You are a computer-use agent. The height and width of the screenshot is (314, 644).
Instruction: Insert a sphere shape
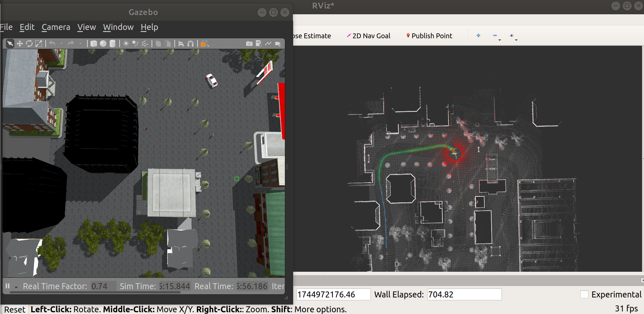tap(103, 44)
